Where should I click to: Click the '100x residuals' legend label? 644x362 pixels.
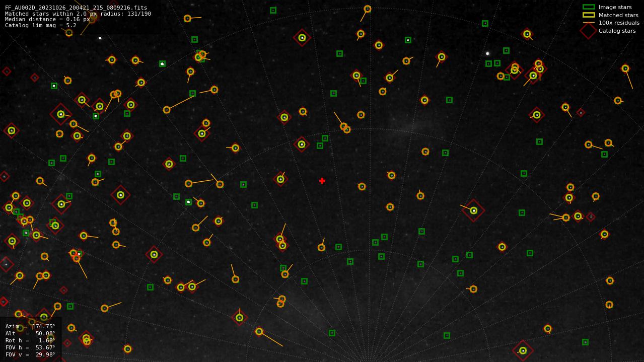point(619,23)
